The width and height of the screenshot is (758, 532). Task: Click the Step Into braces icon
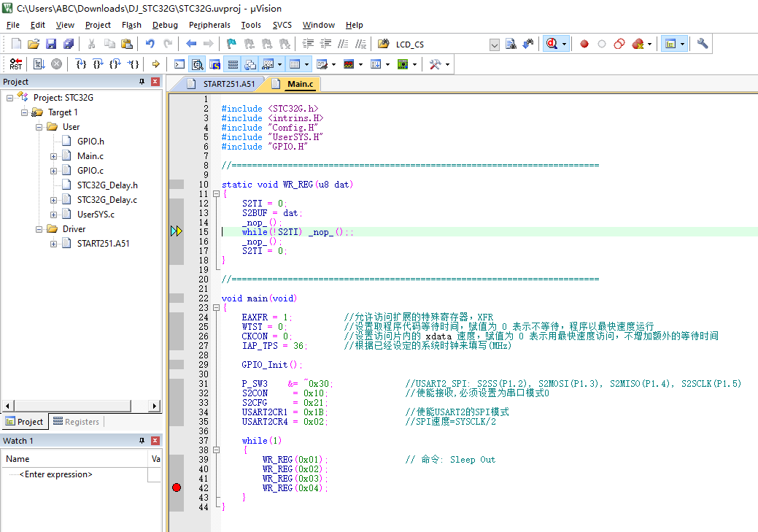[82, 64]
